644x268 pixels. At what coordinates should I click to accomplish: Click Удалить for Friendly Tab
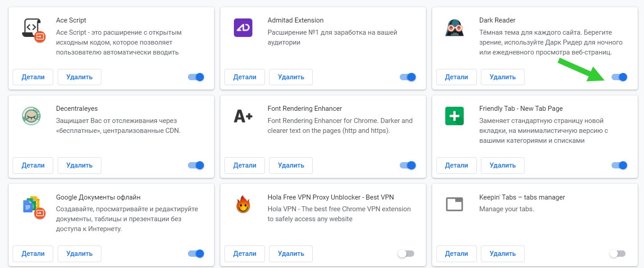tap(502, 165)
